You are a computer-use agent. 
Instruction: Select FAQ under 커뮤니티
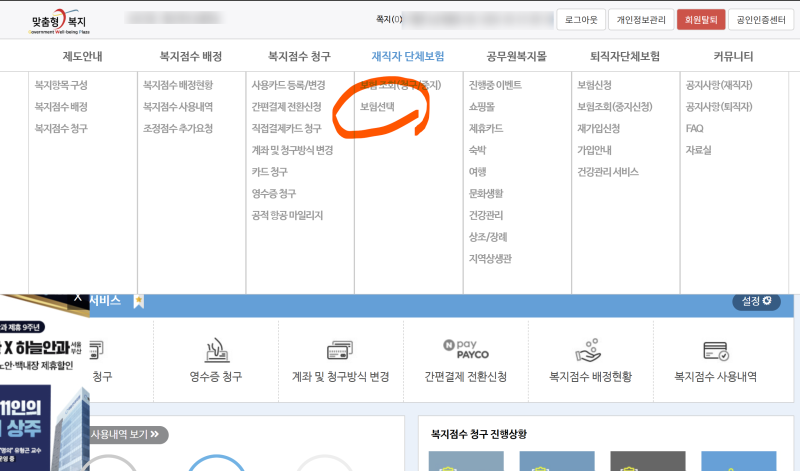point(694,128)
